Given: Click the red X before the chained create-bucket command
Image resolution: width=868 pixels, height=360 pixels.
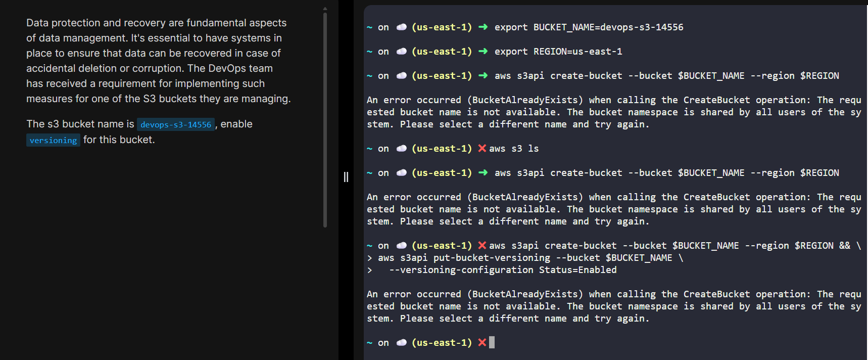Looking at the screenshot, I should (x=482, y=245).
